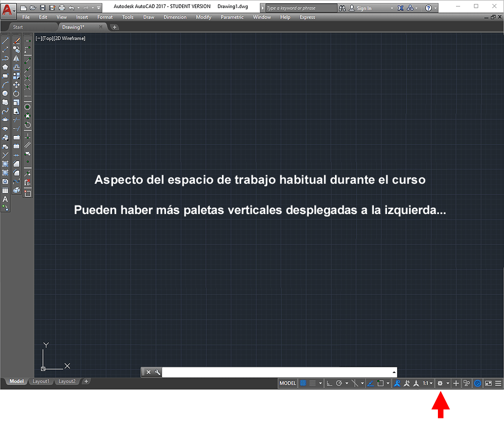Select the Rectangle draw tool
504x425 pixels.
(5, 76)
